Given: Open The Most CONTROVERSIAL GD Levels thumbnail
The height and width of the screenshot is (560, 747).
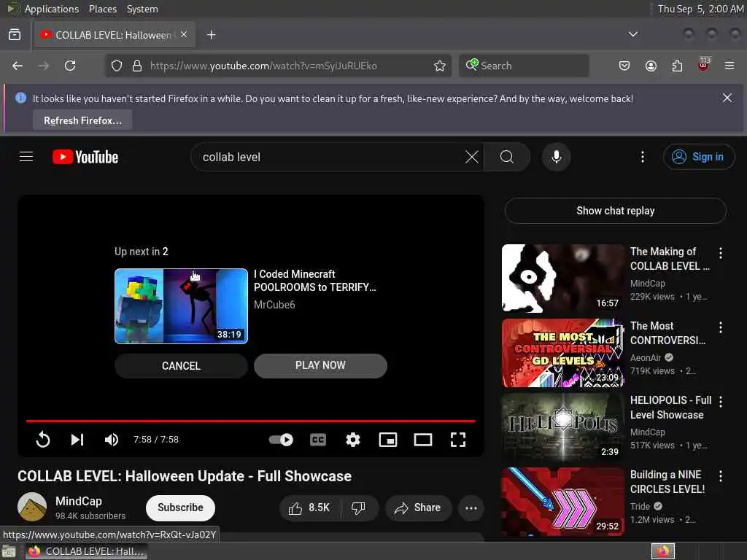Looking at the screenshot, I should 562,353.
